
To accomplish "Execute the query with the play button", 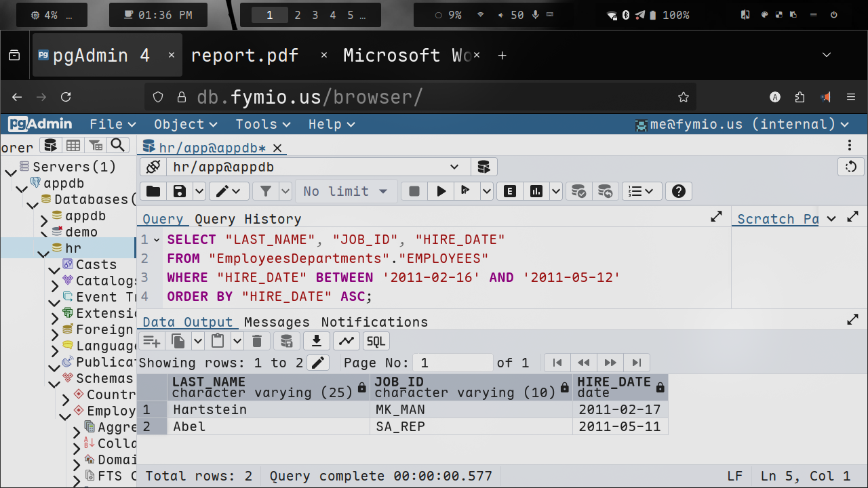I will [441, 192].
